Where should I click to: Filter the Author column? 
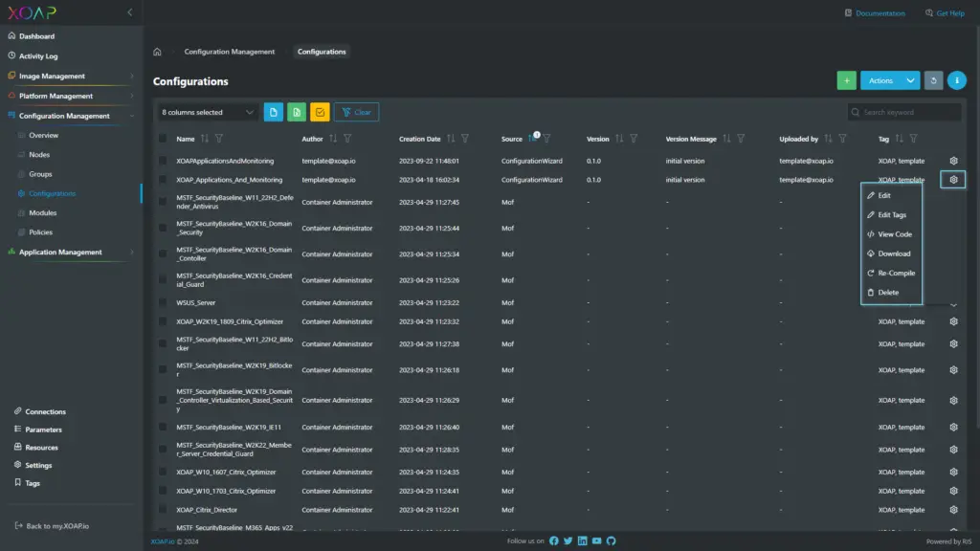tap(347, 139)
